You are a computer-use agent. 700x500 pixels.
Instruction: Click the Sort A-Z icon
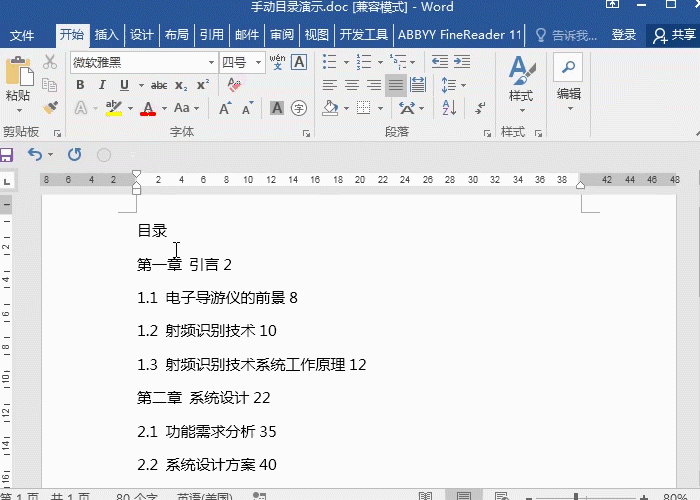click(x=449, y=108)
